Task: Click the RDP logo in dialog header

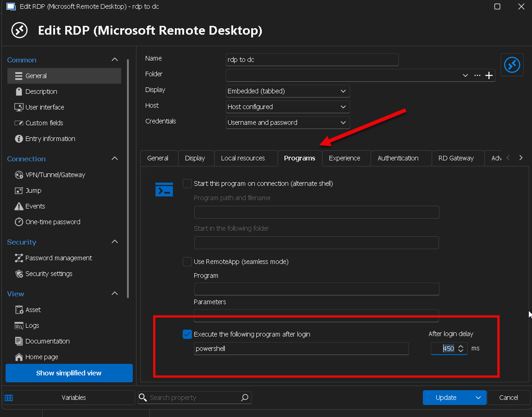Action: pos(19,30)
